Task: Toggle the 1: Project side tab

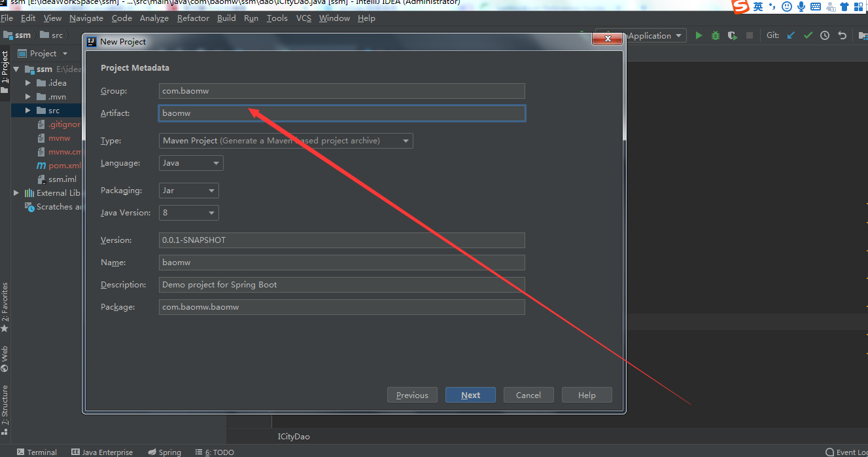Action: tap(5, 72)
